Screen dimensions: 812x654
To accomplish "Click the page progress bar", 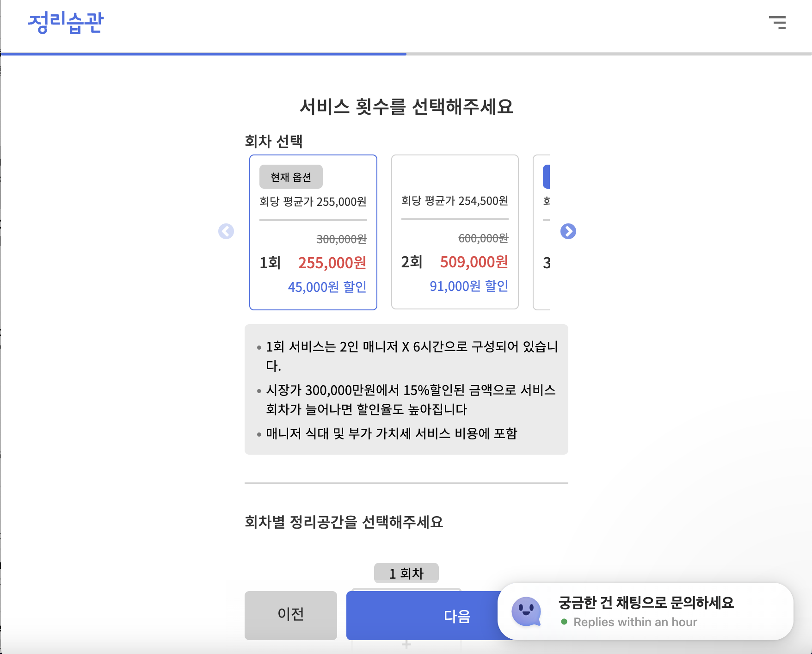I will point(406,54).
